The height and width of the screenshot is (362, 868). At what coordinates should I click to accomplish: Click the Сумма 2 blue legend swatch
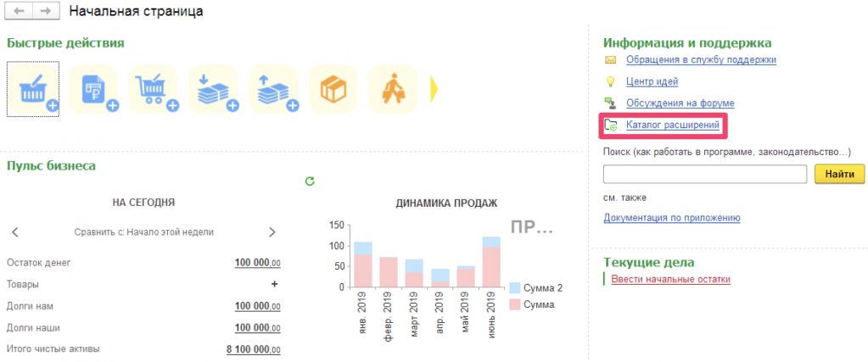tap(514, 288)
